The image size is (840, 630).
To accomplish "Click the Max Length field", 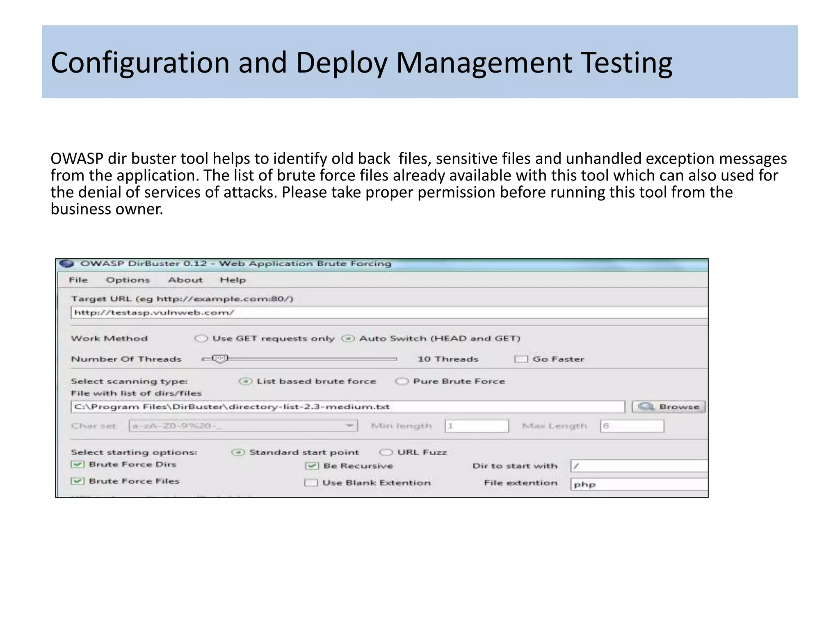I will click(x=632, y=426).
